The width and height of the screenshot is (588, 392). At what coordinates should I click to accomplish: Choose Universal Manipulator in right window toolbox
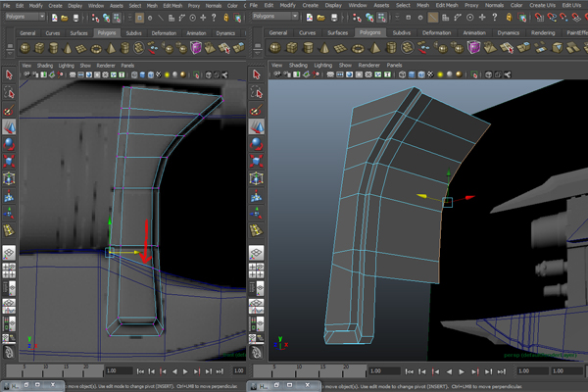tap(257, 178)
